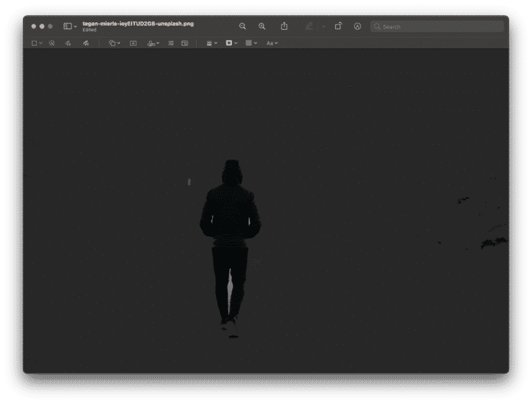Viewport: 532px width, 404px height.
Task: Open the sidebar view menu button
Action: pos(70,26)
